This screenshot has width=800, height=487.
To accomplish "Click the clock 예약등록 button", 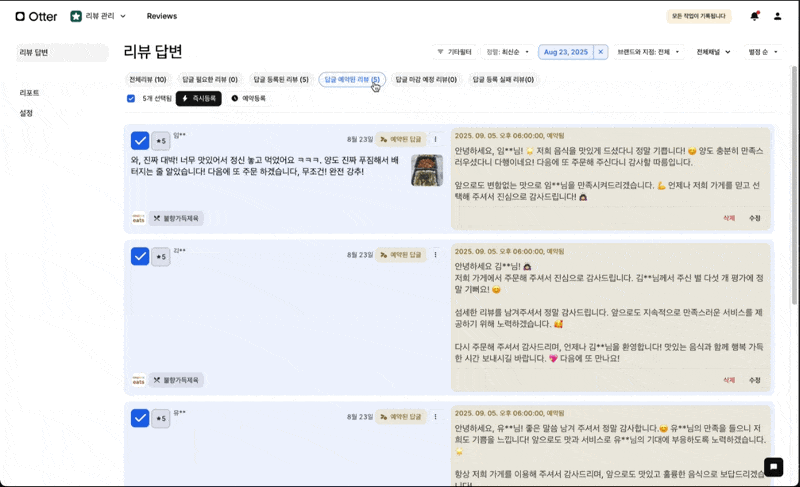I will tap(248, 98).
